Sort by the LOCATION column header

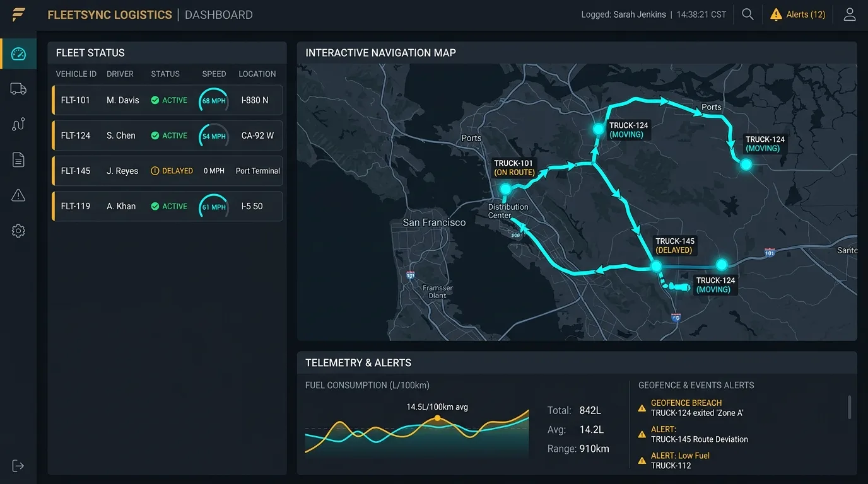point(257,74)
